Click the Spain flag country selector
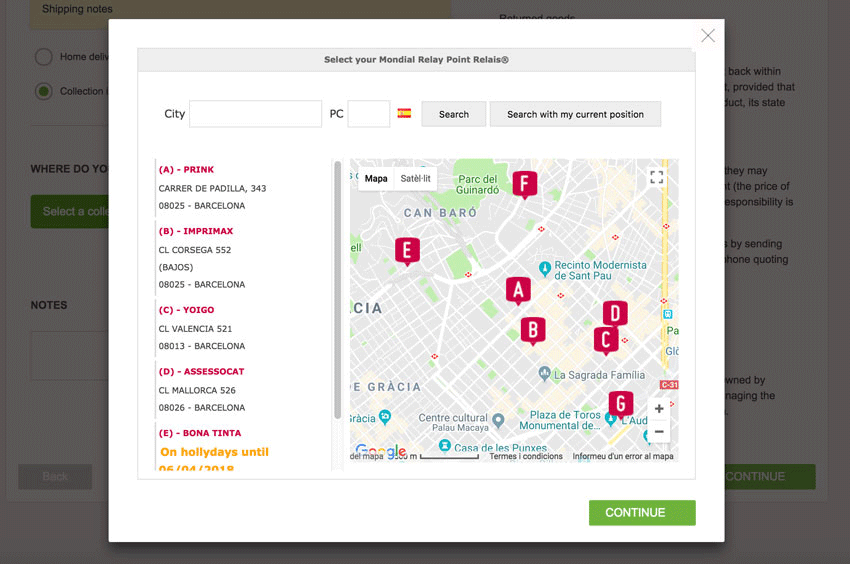Screen dimensions: 850x564 click(404, 113)
